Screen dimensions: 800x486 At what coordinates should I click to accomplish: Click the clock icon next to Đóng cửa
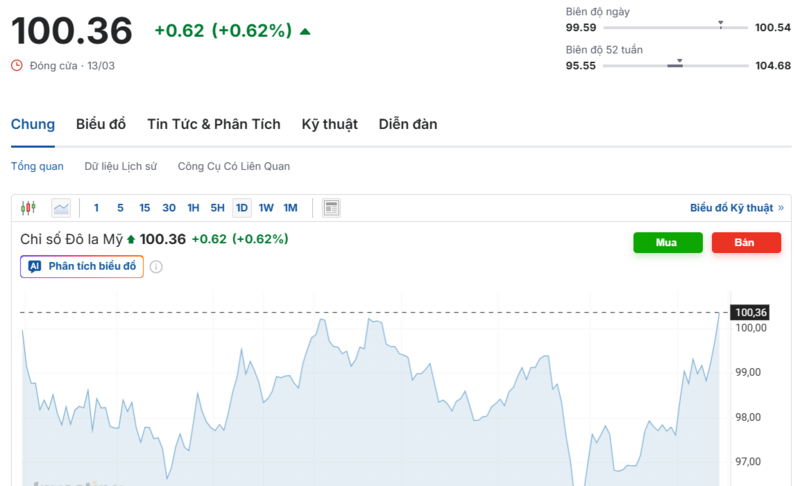17,65
